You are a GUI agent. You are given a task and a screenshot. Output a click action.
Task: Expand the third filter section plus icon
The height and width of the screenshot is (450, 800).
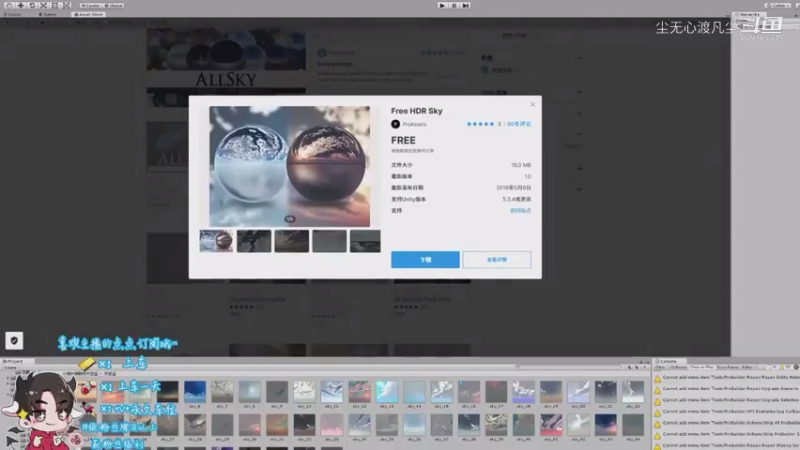[579, 113]
